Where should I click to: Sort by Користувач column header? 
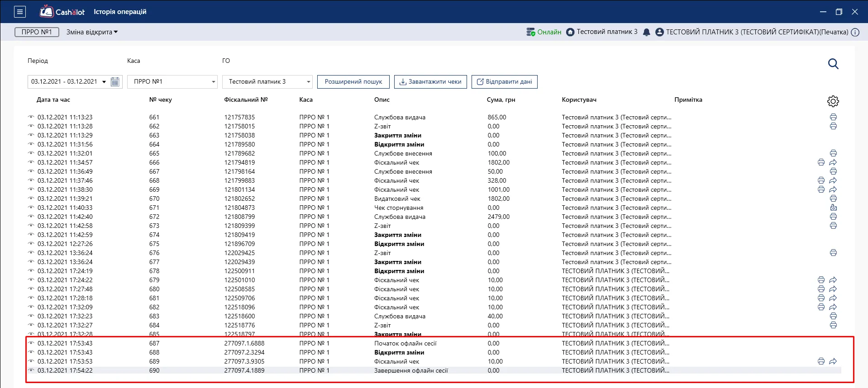pyautogui.click(x=579, y=99)
